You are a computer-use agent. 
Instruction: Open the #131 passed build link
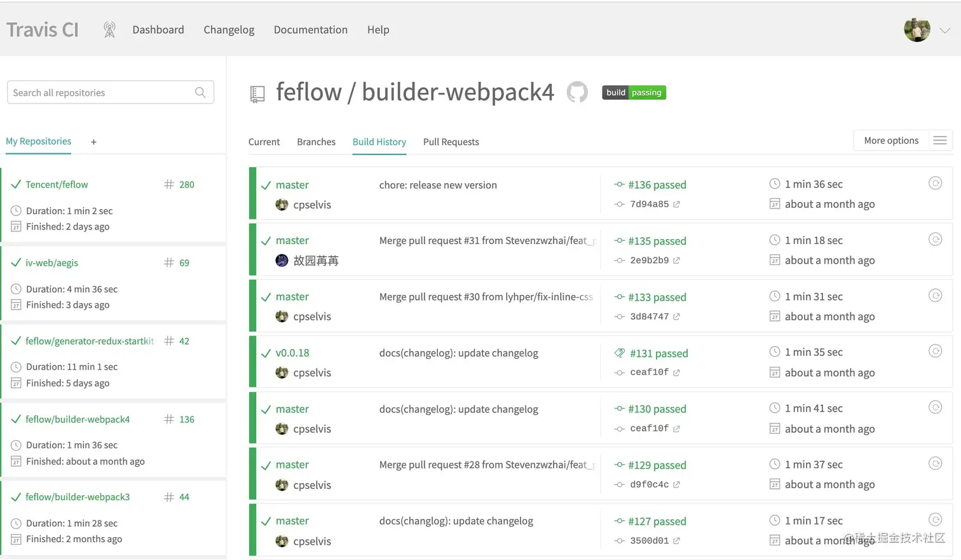659,353
